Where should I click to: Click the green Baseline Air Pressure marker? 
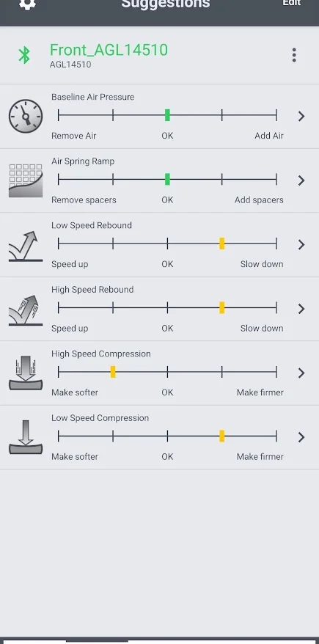click(x=167, y=115)
